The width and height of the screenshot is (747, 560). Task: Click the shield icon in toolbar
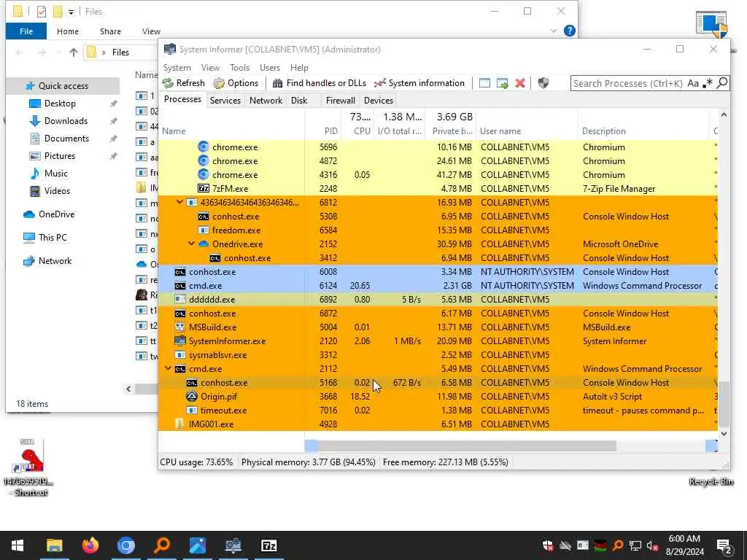coord(543,83)
